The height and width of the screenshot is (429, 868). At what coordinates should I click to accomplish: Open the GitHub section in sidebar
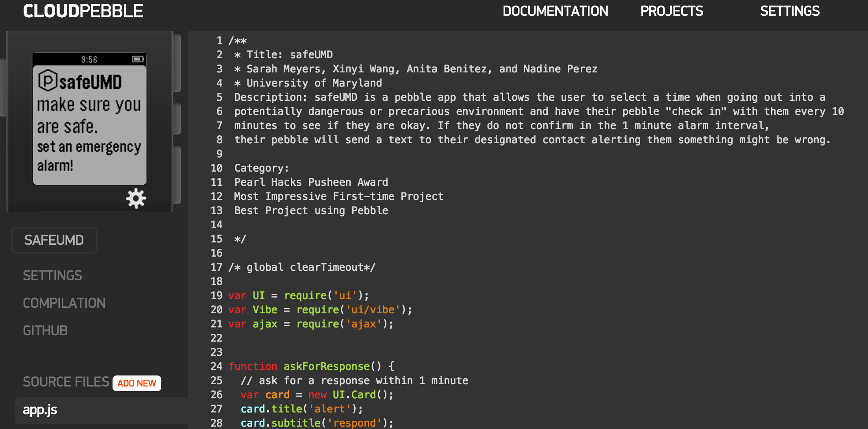click(x=45, y=331)
